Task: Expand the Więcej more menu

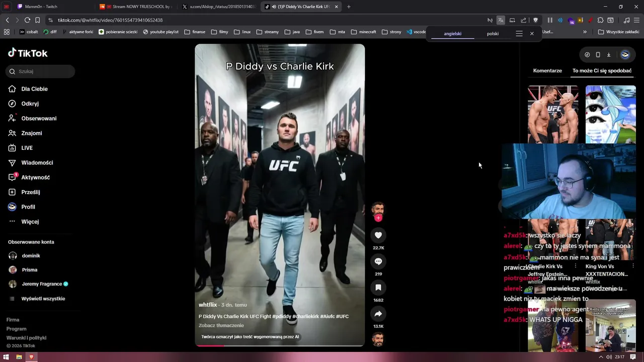Action: pyautogui.click(x=24, y=222)
